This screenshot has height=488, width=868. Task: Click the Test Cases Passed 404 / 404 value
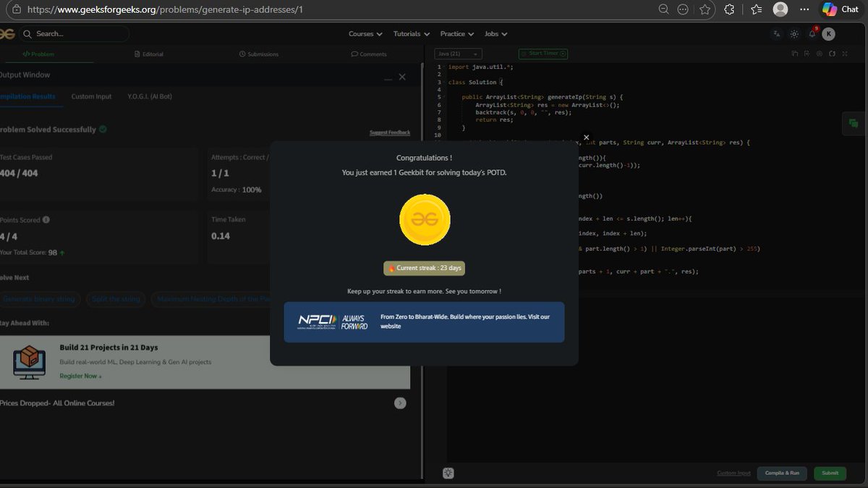tap(19, 174)
